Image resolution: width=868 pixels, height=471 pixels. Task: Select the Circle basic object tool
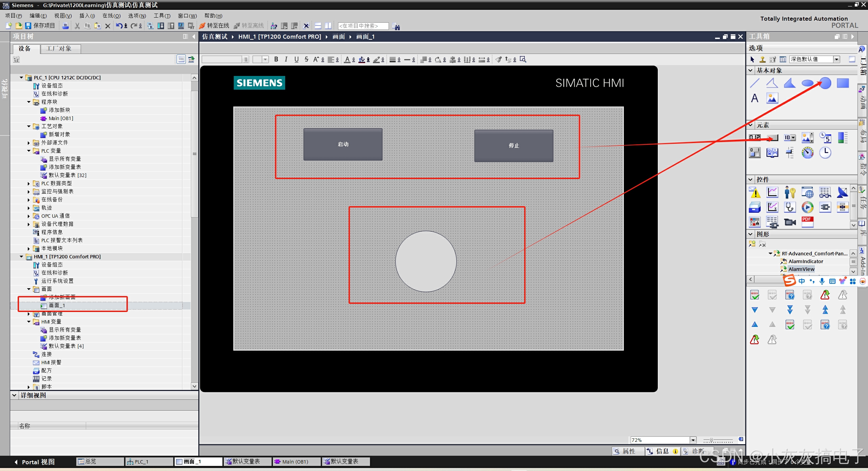(x=825, y=83)
